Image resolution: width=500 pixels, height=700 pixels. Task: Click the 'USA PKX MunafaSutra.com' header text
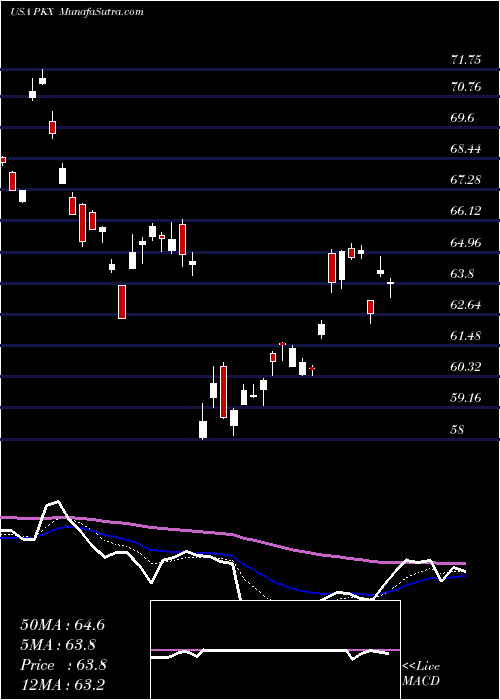coord(76,11)
